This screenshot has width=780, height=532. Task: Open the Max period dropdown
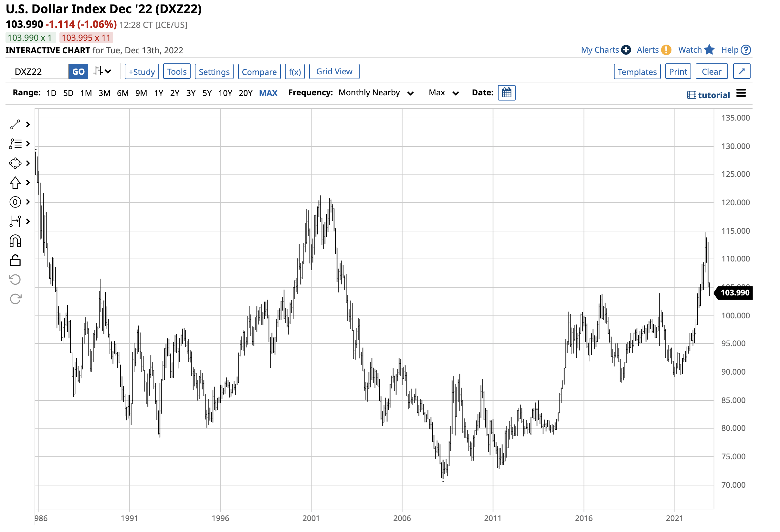click(x=444, y=93)
